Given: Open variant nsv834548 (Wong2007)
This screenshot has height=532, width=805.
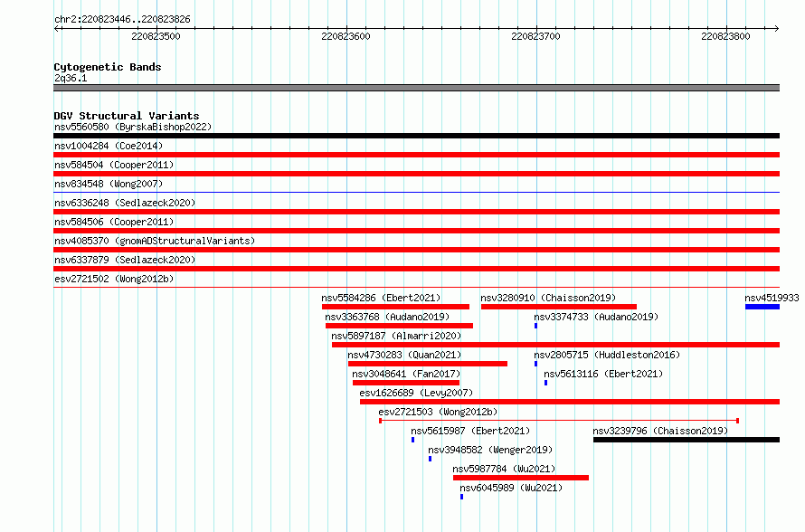Looking at the screenshot, I should (x=109, y=184).
